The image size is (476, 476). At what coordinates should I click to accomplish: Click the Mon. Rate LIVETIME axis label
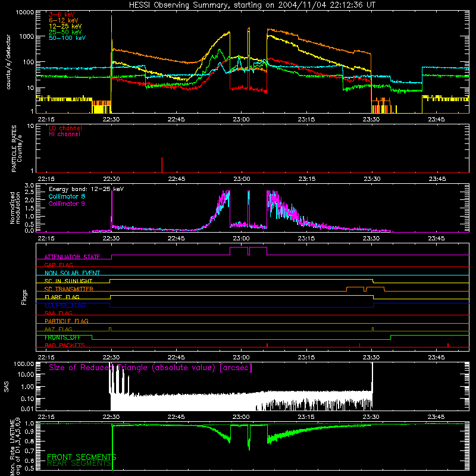[x=15, y=447]
